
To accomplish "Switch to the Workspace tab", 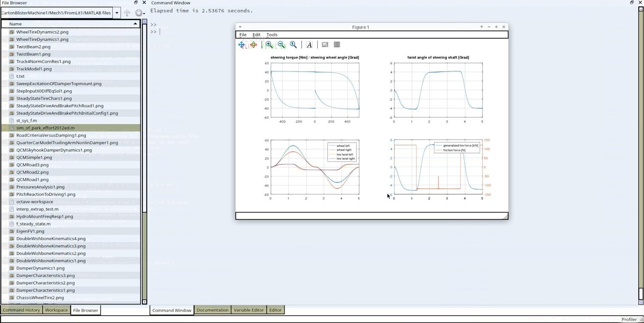I will coord(57,310).
